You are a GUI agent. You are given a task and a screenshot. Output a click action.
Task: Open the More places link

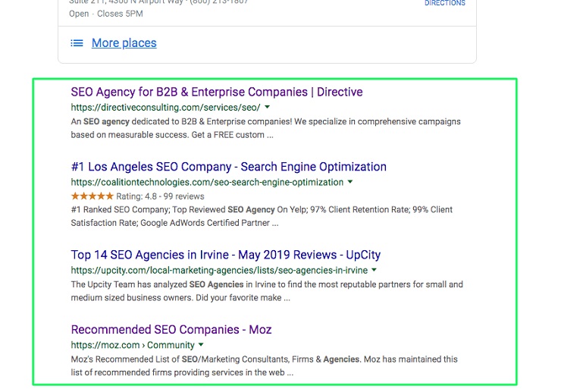point(124,43)
